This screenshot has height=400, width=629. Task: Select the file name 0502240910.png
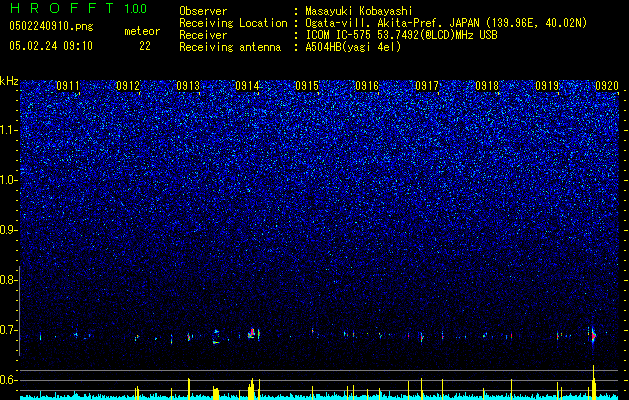coord(51,26)
